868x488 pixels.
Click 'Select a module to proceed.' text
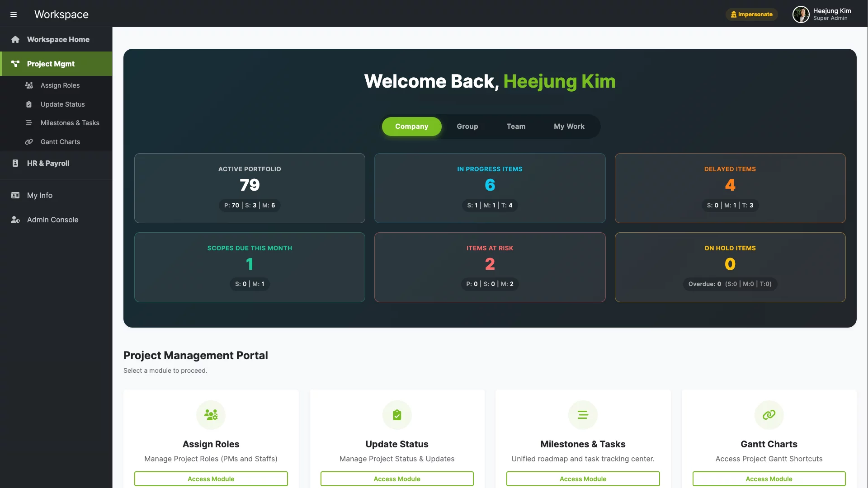[x=165, y=371]
